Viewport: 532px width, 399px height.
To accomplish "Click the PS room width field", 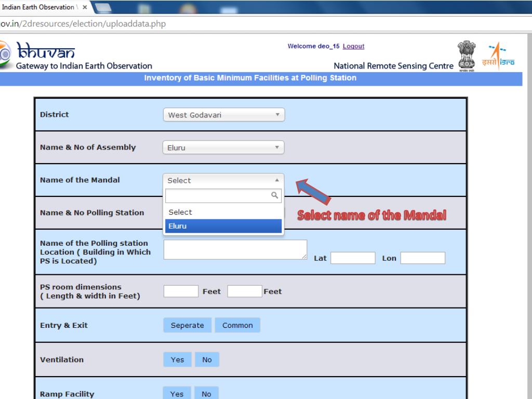I will (x=245, y=291).
